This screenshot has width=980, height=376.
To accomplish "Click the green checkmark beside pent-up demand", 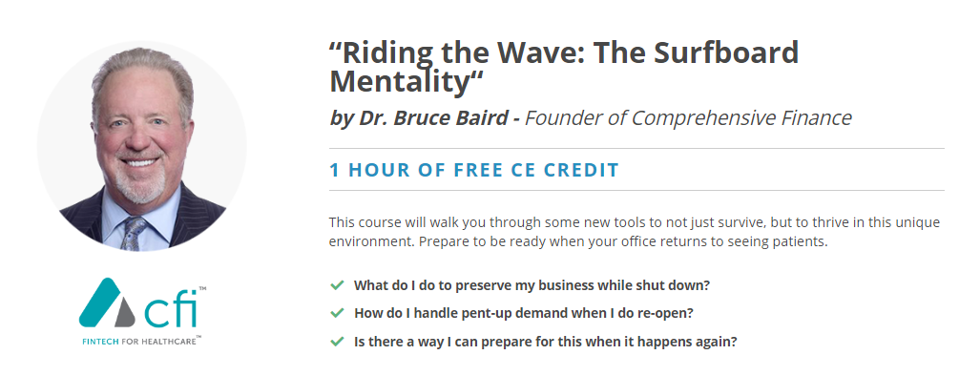I will [x=337, y=313].
